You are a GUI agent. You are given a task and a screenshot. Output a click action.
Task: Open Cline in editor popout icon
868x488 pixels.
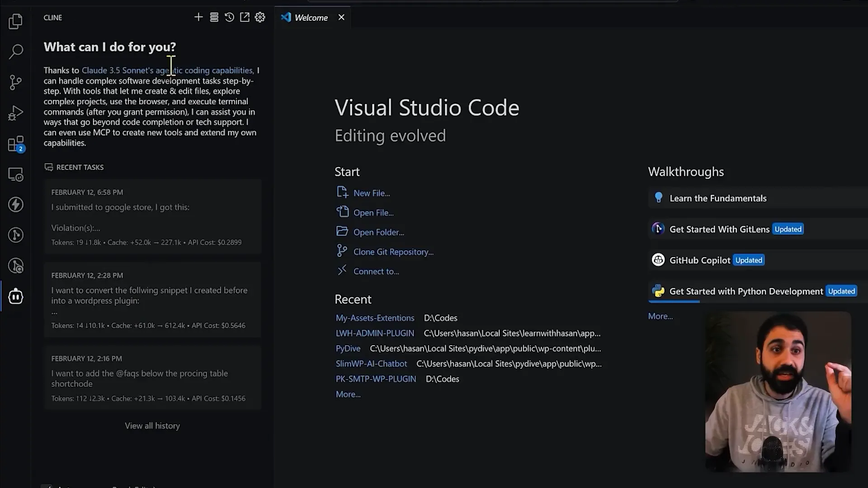pos(245,17)
